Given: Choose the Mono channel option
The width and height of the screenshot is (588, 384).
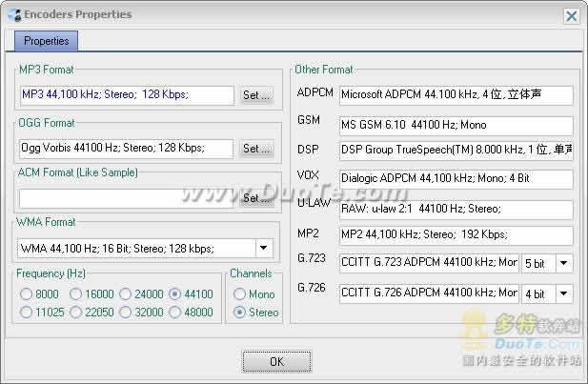Looking at the screenshot, I should tap(253, 294).
